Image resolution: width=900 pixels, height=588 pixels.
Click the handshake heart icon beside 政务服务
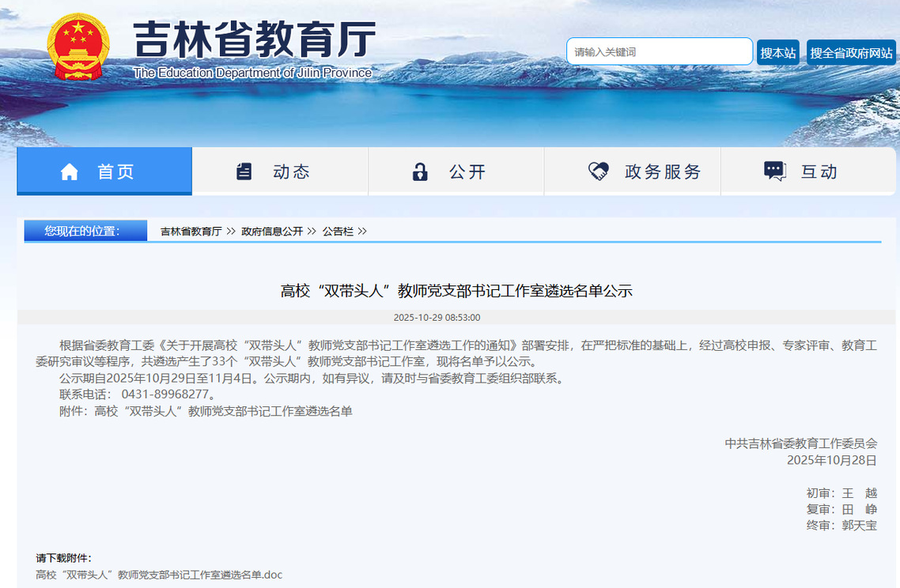tap(599, 171)
